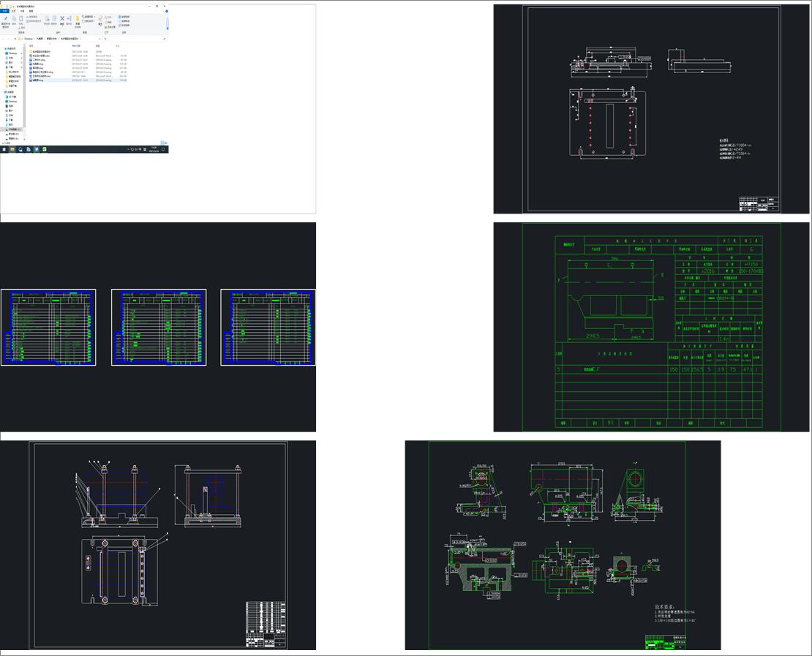Open the Windows Start button on the taskbar
This screenshot has width=812, height=656.
[x=4, y=149]
